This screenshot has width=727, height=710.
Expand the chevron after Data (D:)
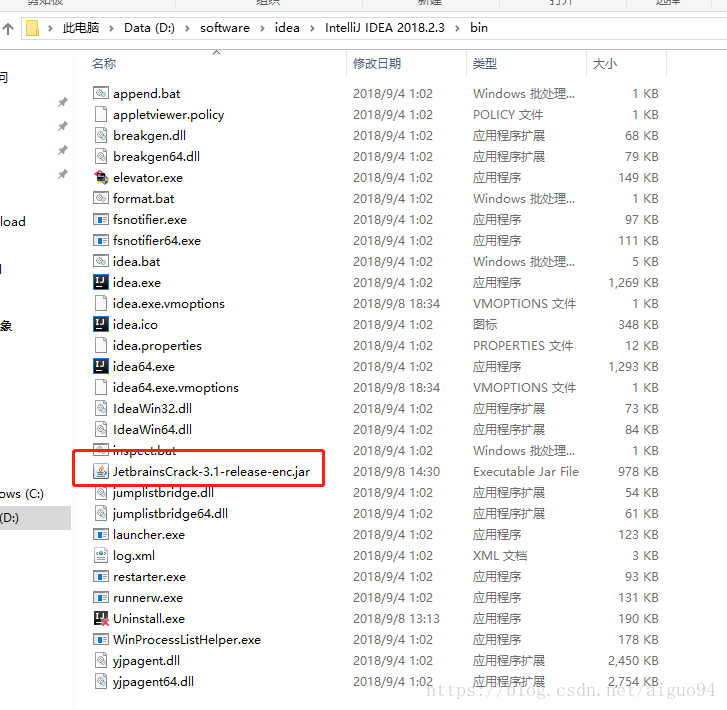coord(187,28)
